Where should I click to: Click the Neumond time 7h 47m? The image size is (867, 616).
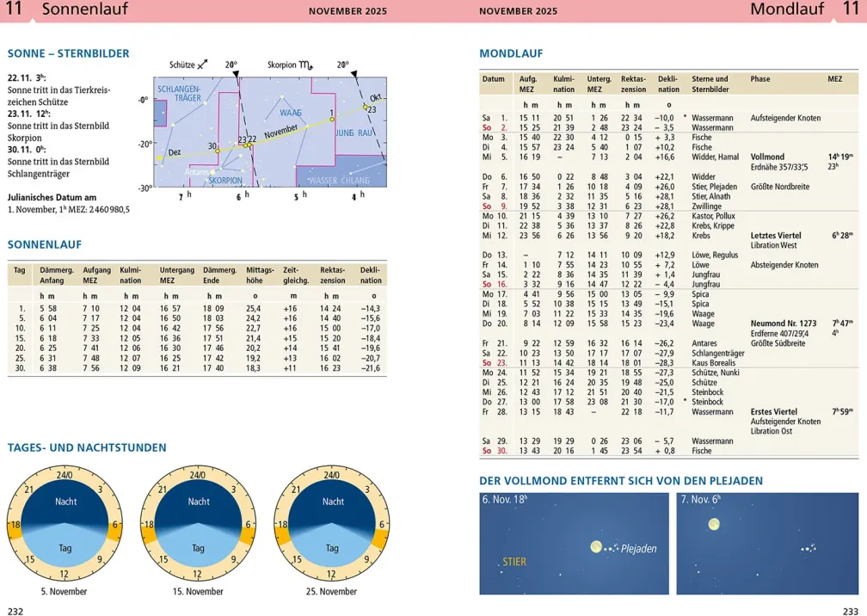pyautogui.click(x=843, y=323)
